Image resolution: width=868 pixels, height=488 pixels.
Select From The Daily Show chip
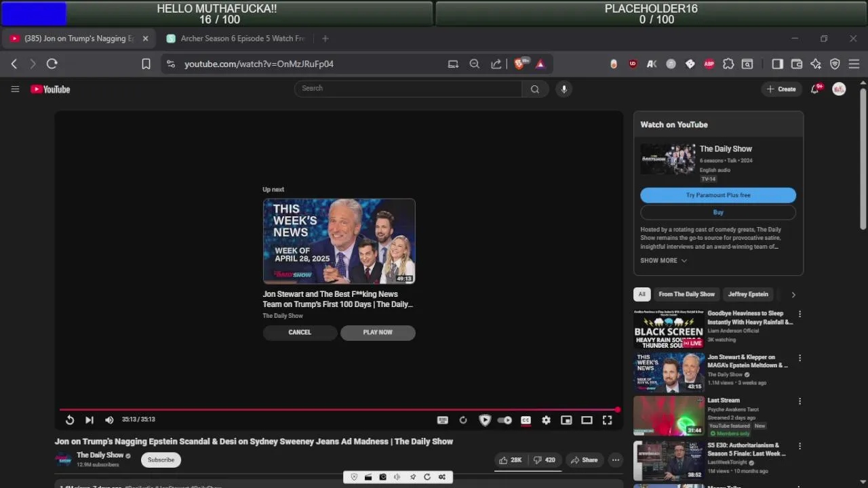(686, 294)
